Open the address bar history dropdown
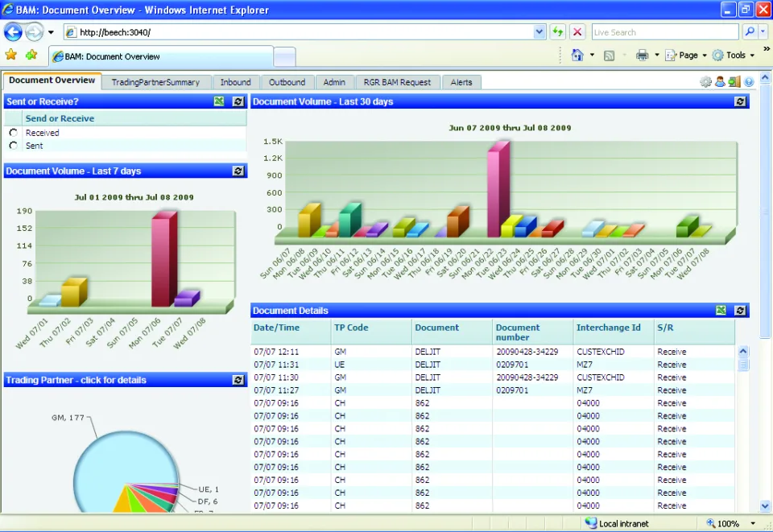This screenshot has height=532, width=773. coord(539,32)
